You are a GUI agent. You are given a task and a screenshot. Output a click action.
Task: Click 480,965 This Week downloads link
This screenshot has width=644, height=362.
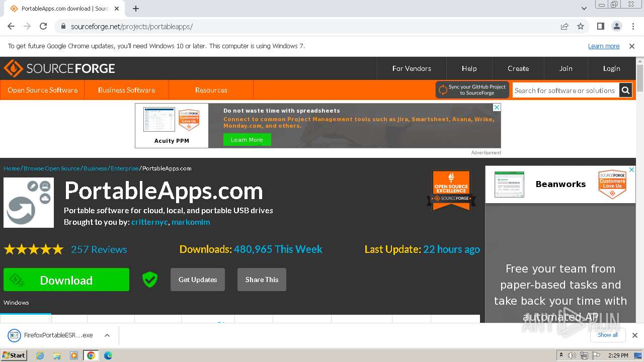[x=278, y=249]
